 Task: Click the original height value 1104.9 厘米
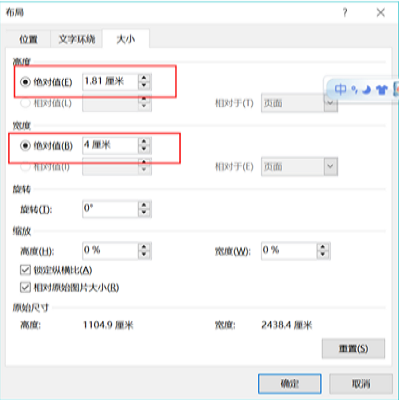(x=108, y=325)
